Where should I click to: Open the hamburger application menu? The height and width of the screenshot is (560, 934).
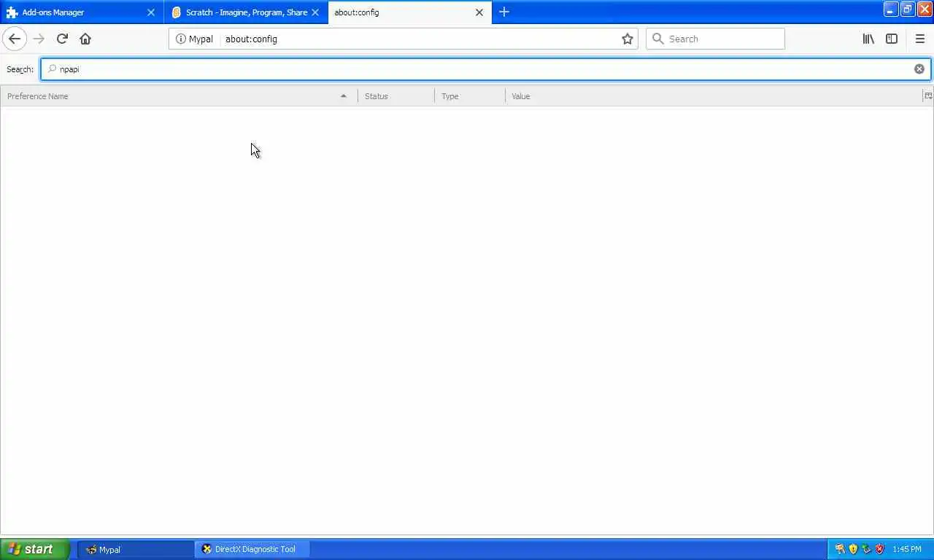point(919,39)
